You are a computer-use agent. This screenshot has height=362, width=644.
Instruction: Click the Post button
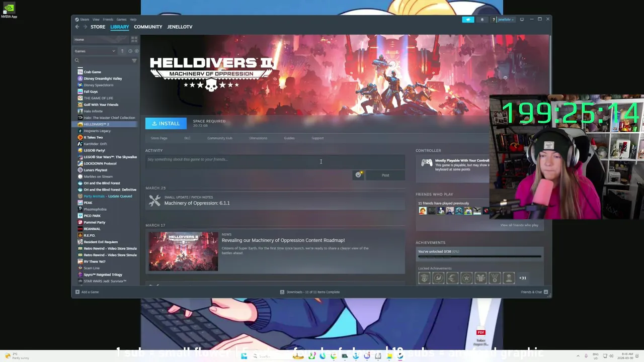click(x=385, y=175)
